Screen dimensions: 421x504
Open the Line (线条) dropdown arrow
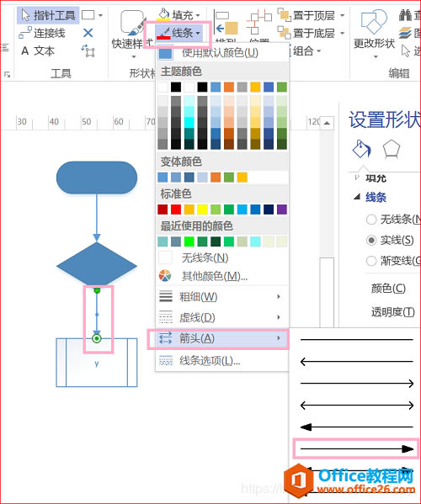198,33
